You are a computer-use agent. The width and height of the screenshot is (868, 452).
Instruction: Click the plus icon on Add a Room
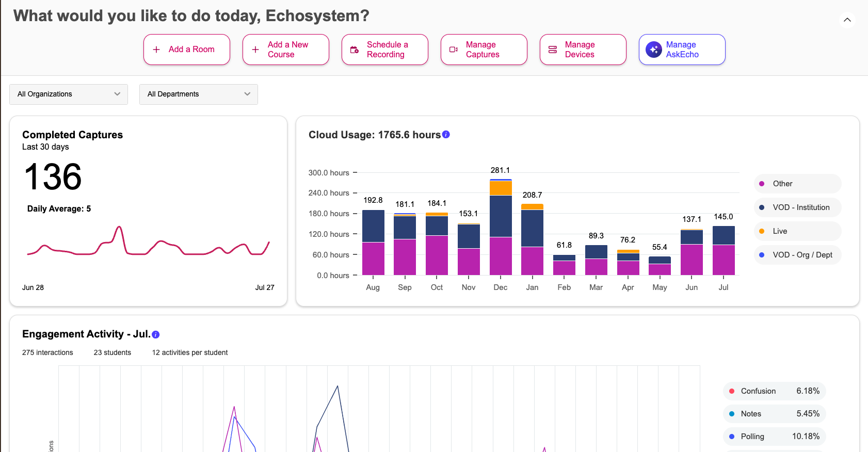(156, 50)
